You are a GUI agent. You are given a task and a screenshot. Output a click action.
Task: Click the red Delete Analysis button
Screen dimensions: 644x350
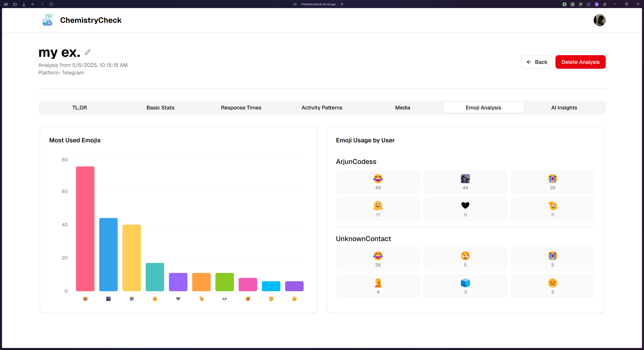580,62
